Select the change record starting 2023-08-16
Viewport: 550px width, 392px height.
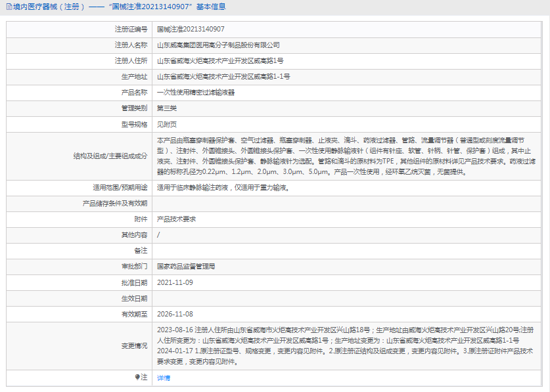click(346, 335)
